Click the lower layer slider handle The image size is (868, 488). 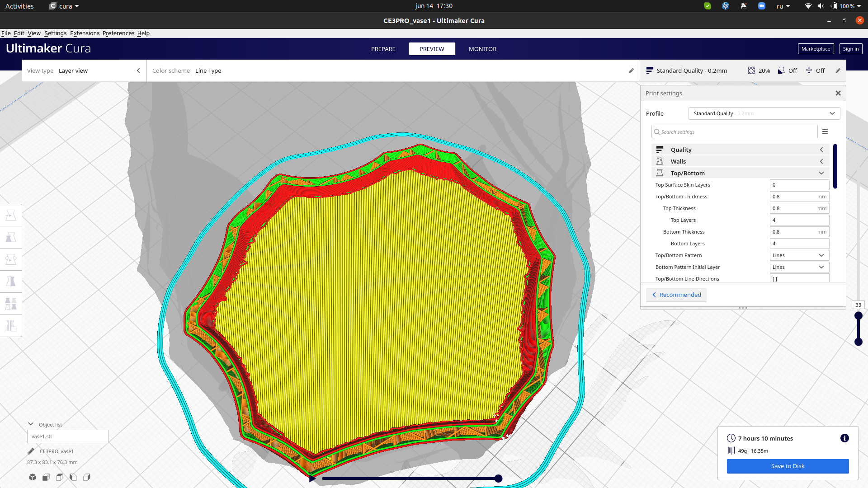pyautogui.click(x=859, y=342)
